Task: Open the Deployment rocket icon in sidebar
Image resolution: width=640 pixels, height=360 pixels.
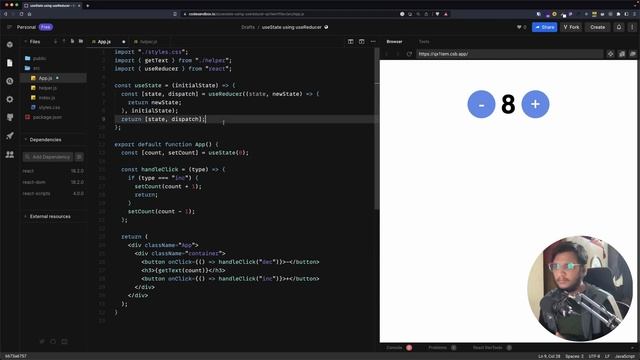Action: point(10,136)
